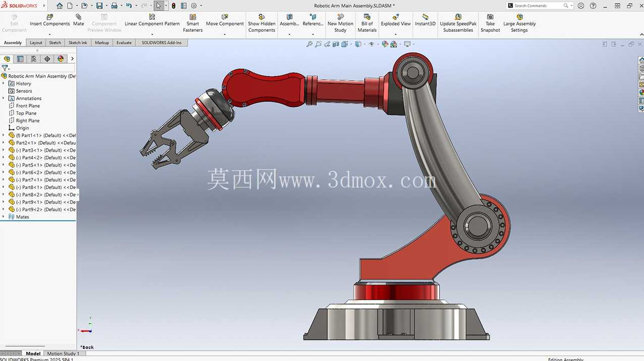Show more manager tabs with right chevron

point(72,58)
